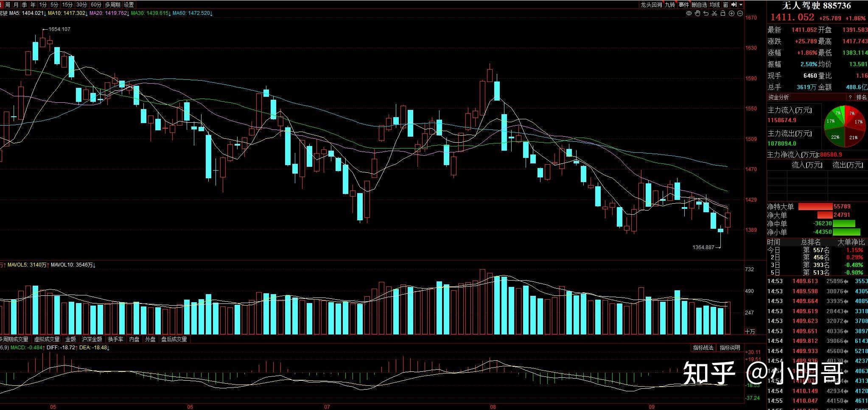Click the 资金分析 question mark help icon
This screenshot has height=410, width=868.
pos(850,98)
